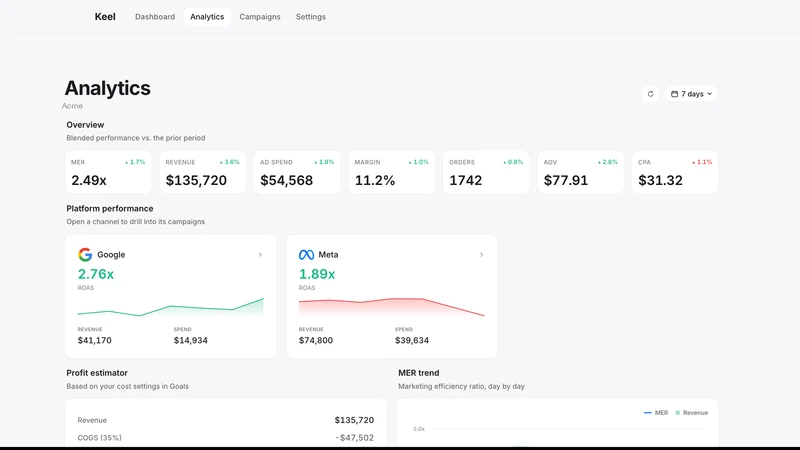Click the CPA 1.1% red change badge
Image resolution: width=800 pixels, height=450 pixels.
click(702, 162)
